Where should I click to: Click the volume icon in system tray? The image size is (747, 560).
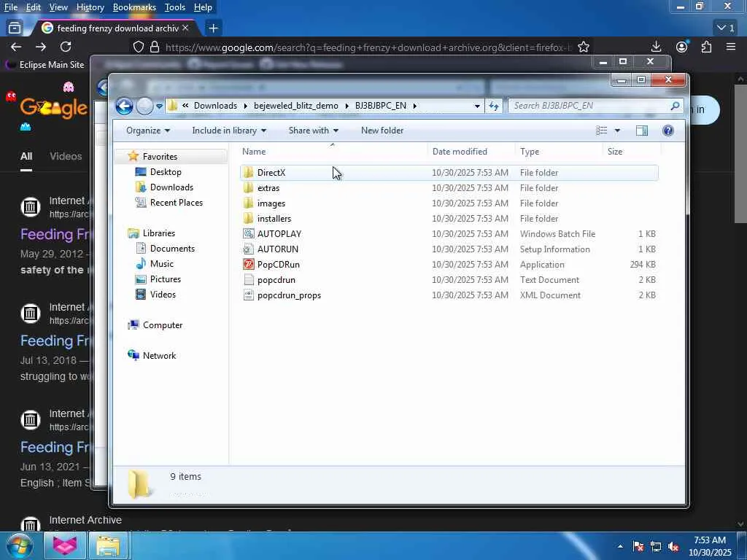[x=673, y=546]
